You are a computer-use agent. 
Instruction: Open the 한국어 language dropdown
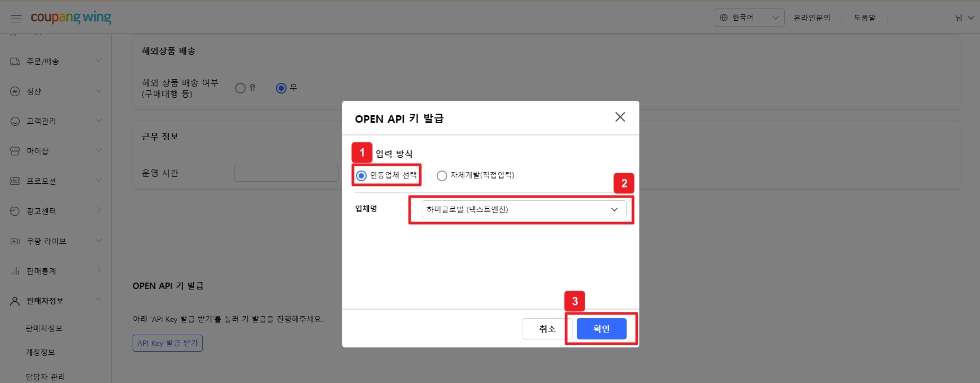pos(749,18)
